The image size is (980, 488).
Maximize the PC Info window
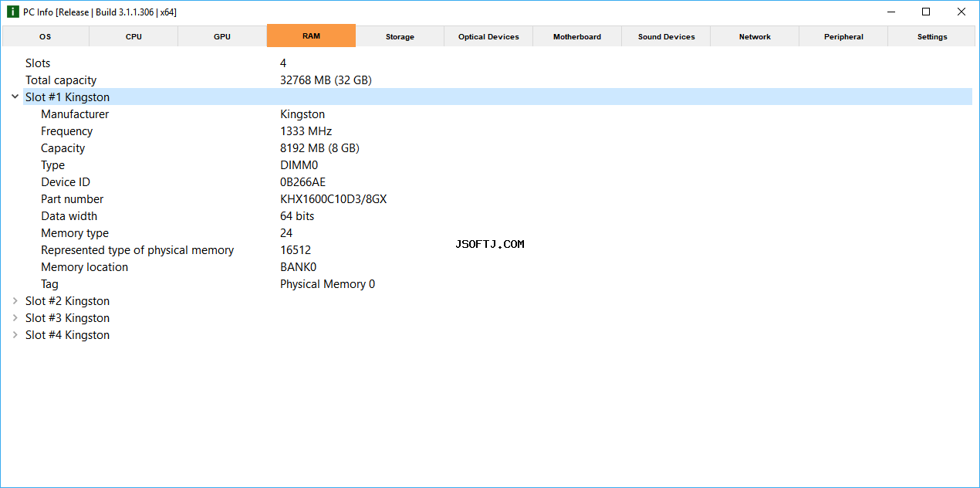pos(926,12)
